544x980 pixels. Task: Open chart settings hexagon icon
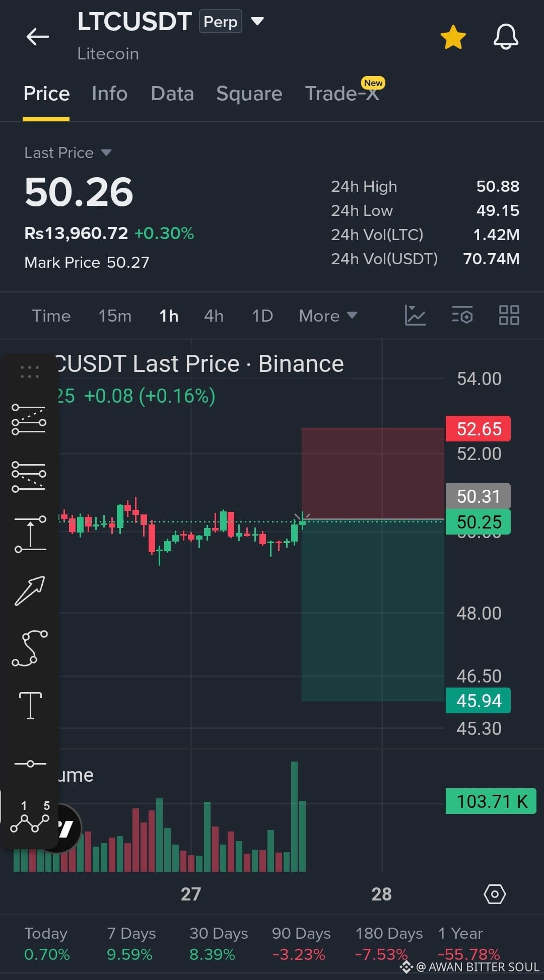(x=495, y=894)
